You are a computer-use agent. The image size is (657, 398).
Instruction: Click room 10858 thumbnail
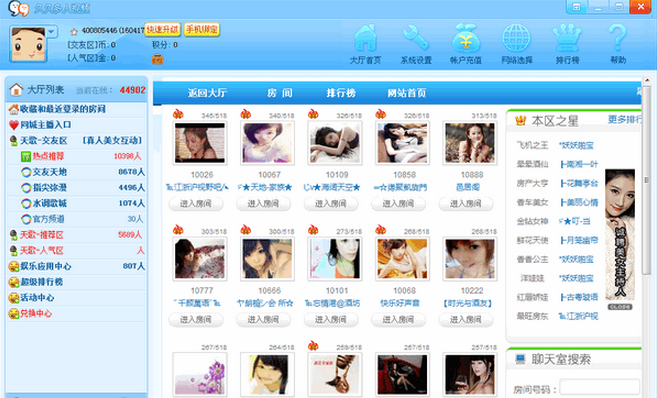(x=402, y=143)
